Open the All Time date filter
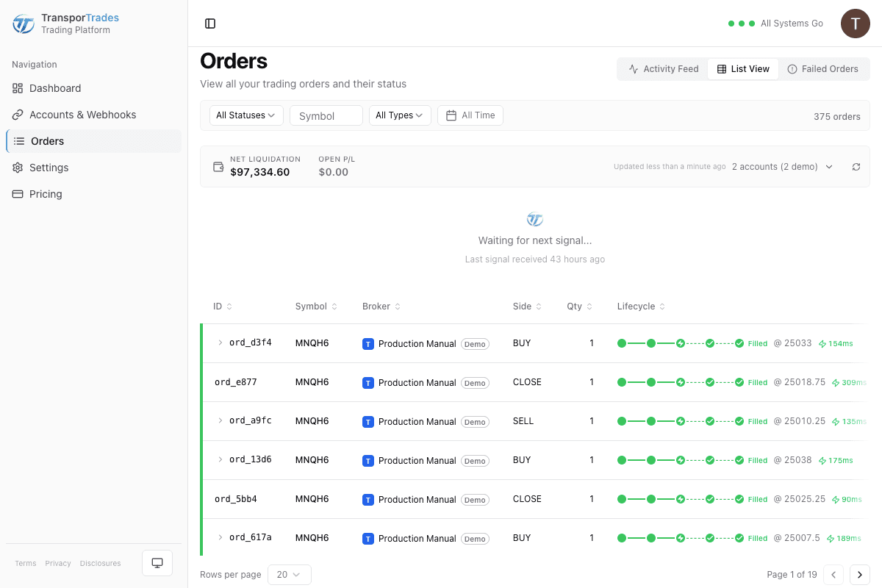This screenshot has height=588, width=882. (470, 115)
